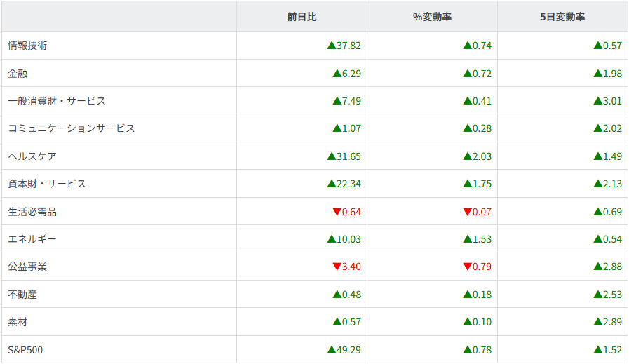
Task: Open the 金融 sector link
Action: [18, 74]
